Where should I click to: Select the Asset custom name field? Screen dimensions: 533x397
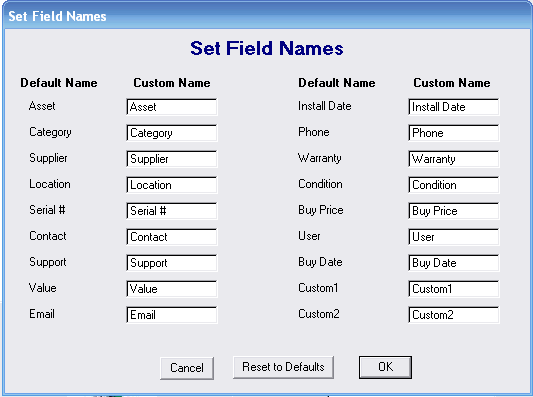(x=172, y=107)
